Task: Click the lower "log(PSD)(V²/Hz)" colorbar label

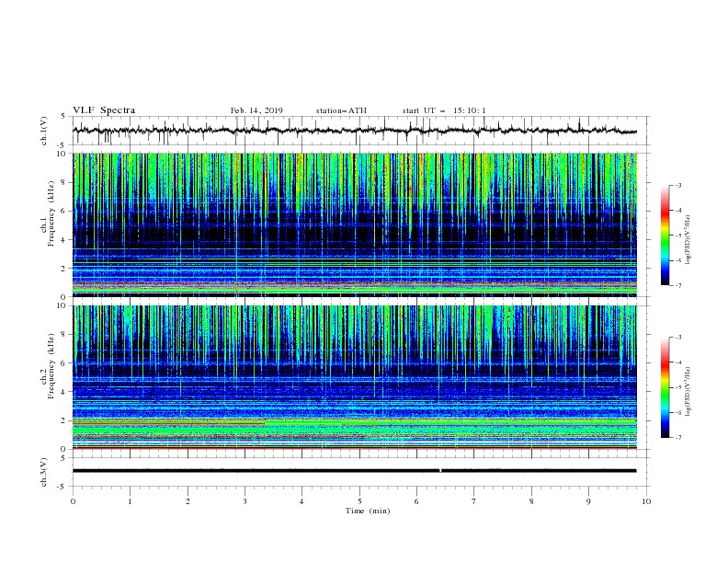Action: click(688, 392)
